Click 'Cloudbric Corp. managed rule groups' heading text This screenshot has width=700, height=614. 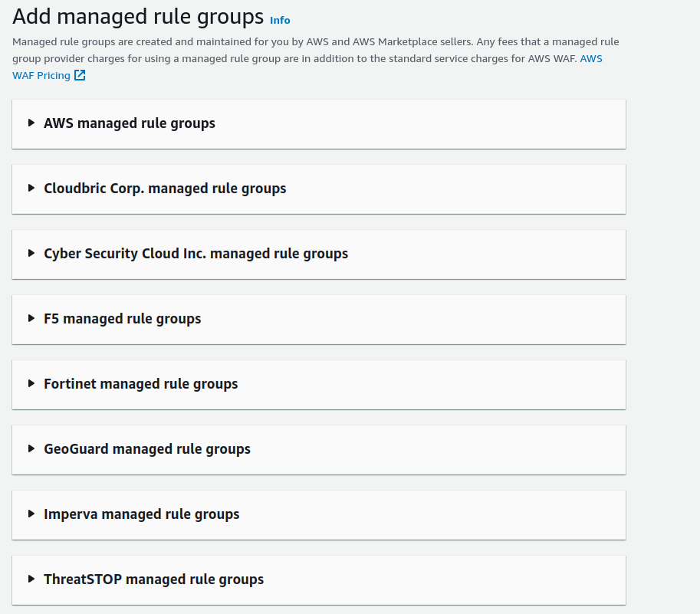[165, 189]
